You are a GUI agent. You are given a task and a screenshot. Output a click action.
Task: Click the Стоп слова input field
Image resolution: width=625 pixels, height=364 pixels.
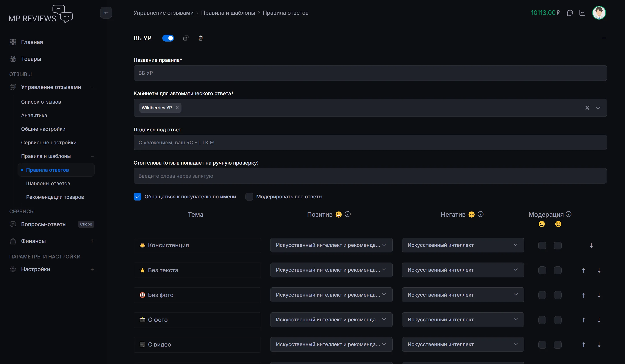tap(370, 176)
